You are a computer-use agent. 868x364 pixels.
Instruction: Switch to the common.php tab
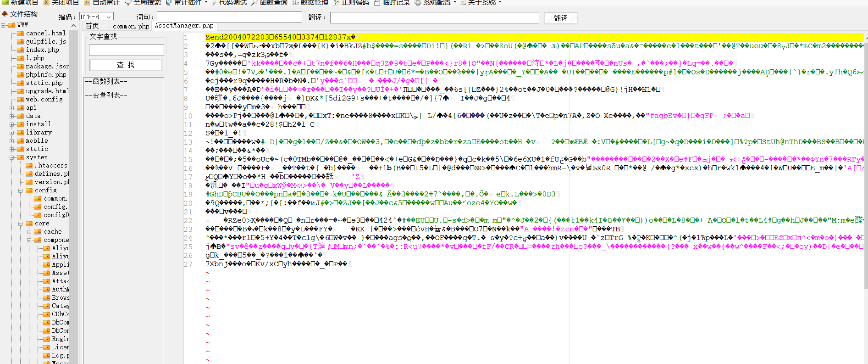coord(131,26)
